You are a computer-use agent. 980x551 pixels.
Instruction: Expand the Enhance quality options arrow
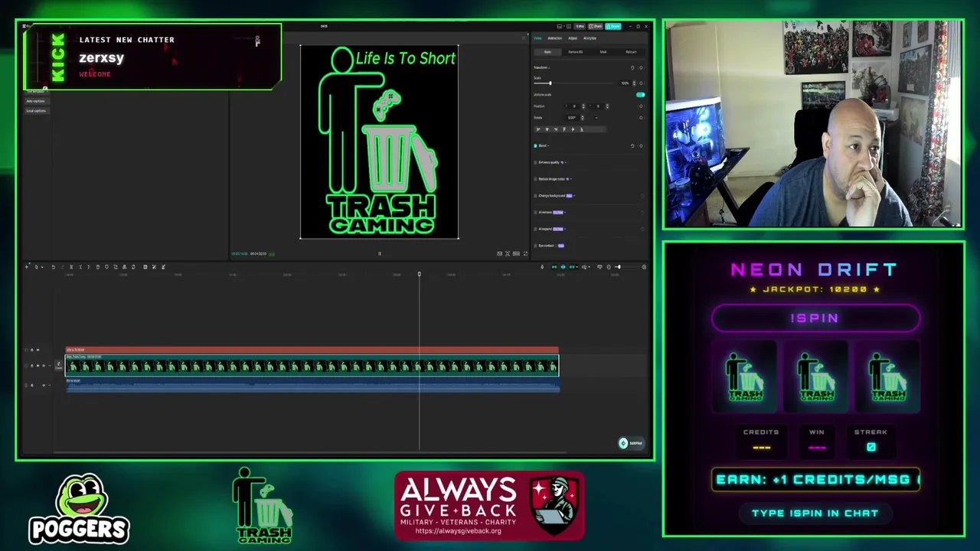566,162
